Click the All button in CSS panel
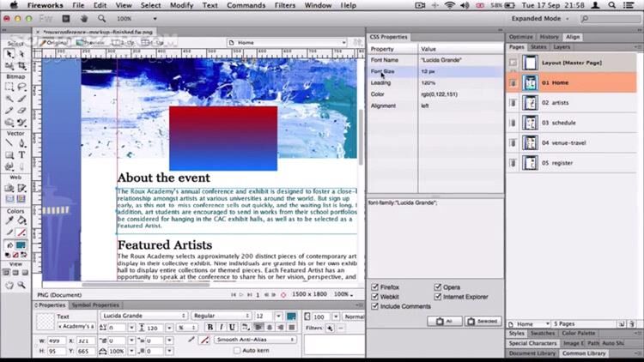Image resolution: width=644 pixels, height=362 pixels. tap(444, 321)
